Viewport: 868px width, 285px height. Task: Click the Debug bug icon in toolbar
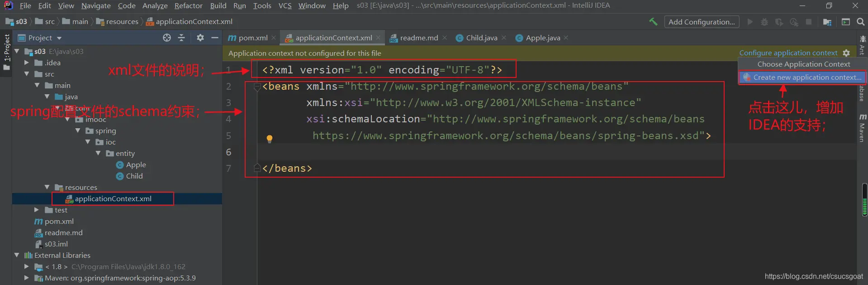click(764, 22)
